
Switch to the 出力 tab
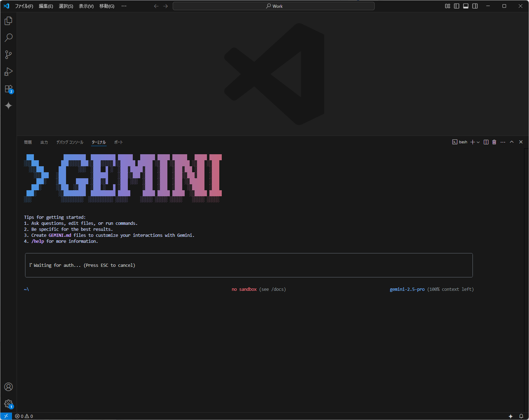44,142
